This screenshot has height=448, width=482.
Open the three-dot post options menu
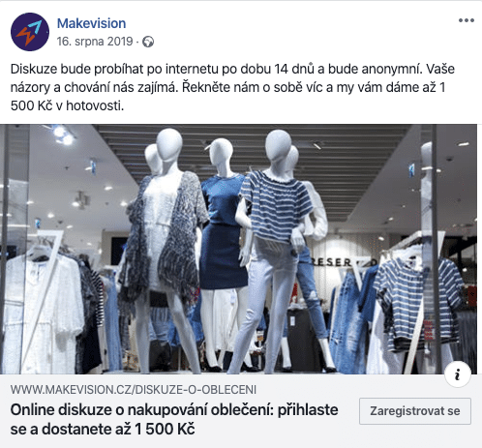pyautogui.click(x=467, y=20)
